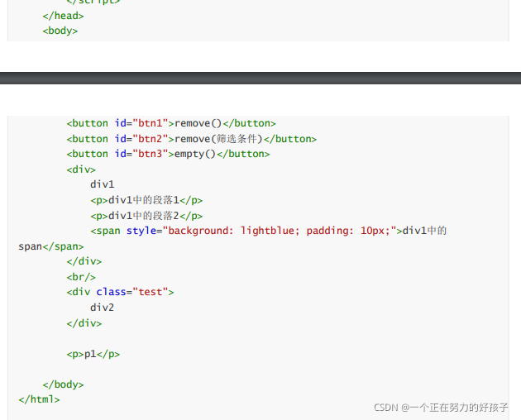Click the <p>div1中的段落2</p> line
Screen dimensions: 521x420
146,216
